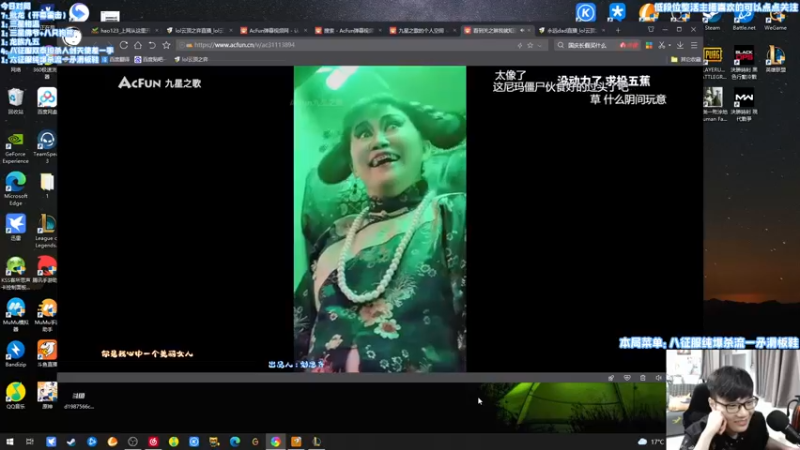
Task: Open the 原神 desktop shortcut
Action: [47, 395]
